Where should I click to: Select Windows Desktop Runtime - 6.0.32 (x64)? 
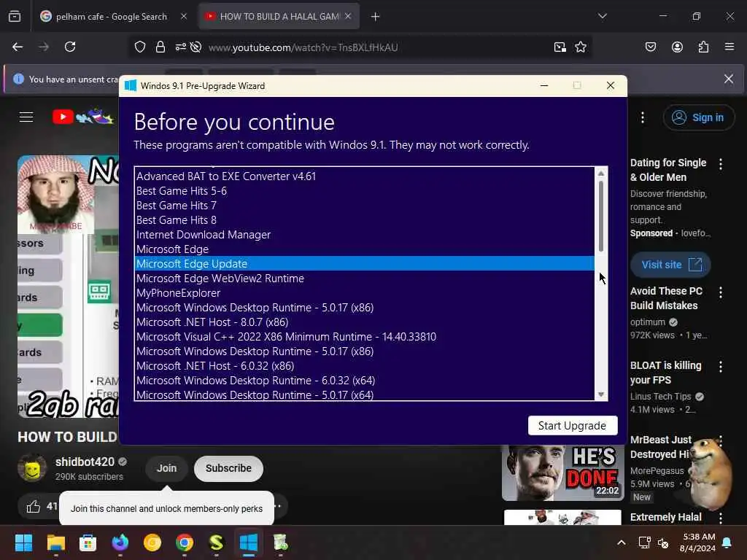pyautogui.click(x=365, y=381)
